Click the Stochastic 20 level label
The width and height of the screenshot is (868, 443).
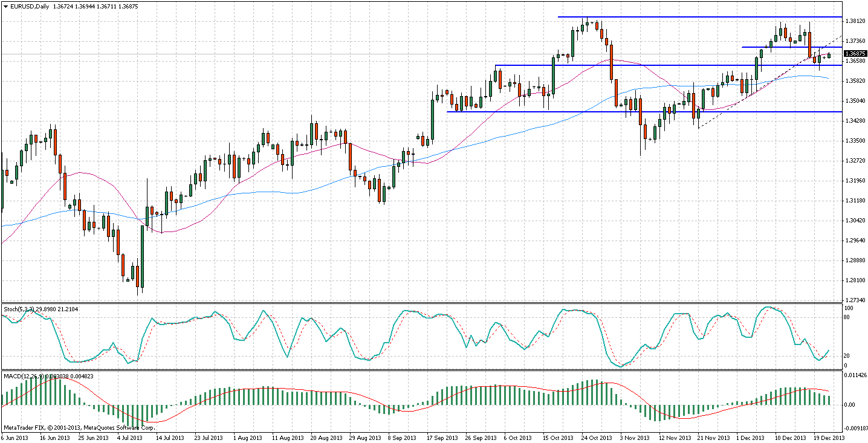pos(848,355)
